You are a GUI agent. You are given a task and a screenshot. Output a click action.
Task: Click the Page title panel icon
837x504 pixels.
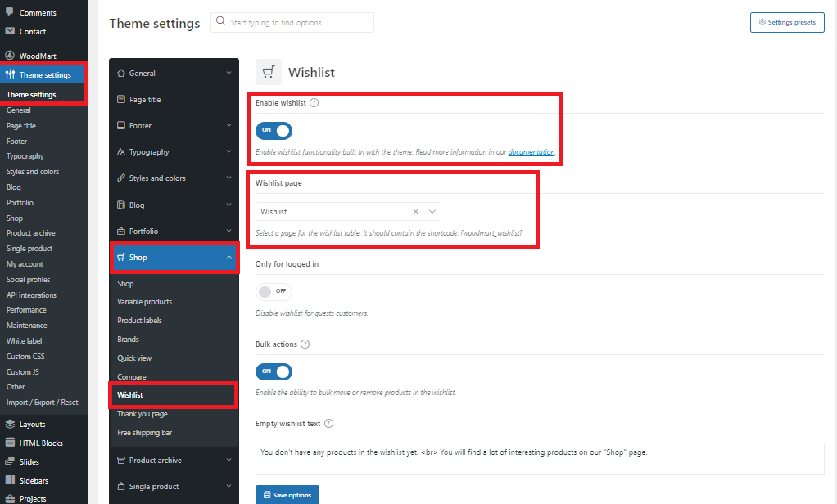click(x=121, y=99)
